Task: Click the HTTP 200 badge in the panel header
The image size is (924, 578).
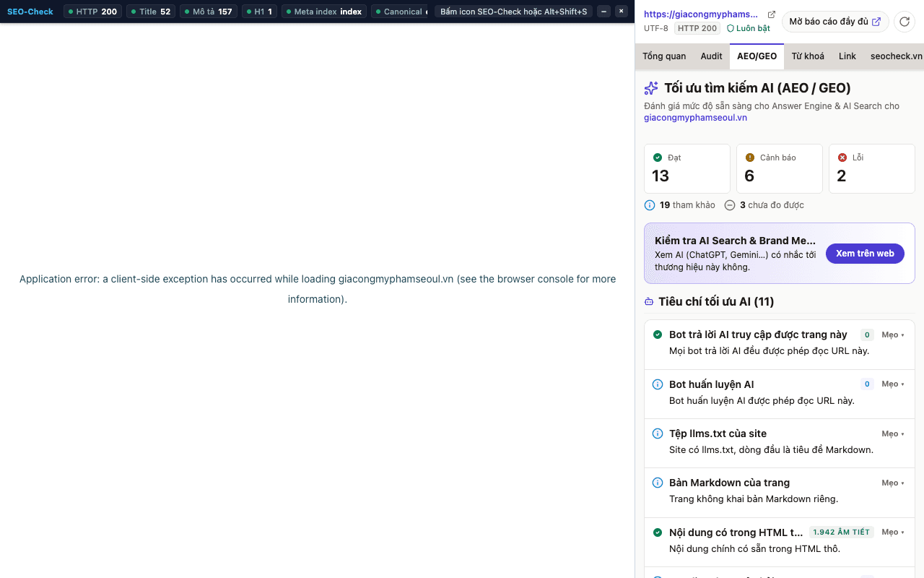Action: point(697,28)
